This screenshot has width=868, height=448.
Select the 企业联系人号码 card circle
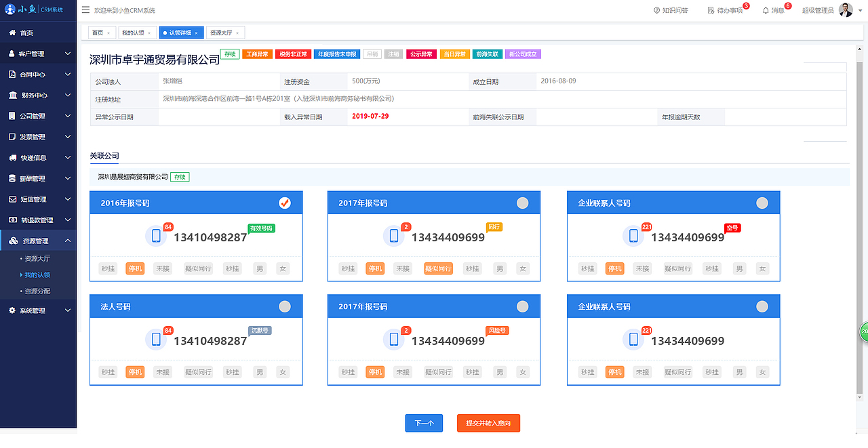pos(762,201)
